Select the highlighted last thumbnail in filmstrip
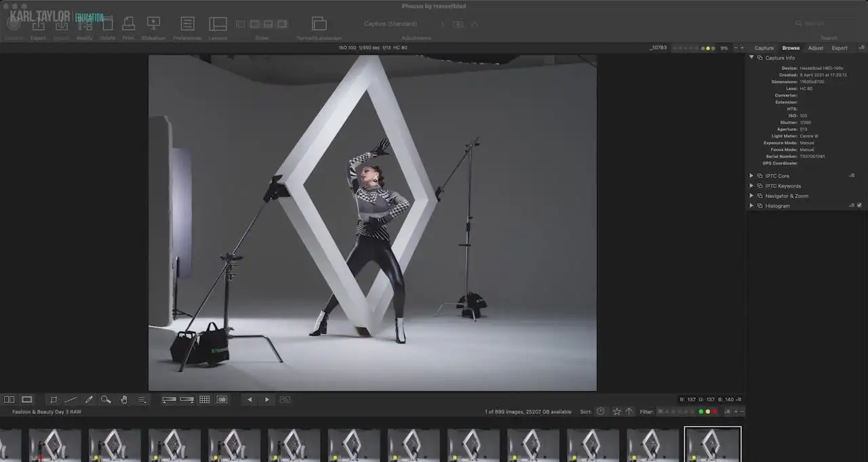 (x=713, y=444)
